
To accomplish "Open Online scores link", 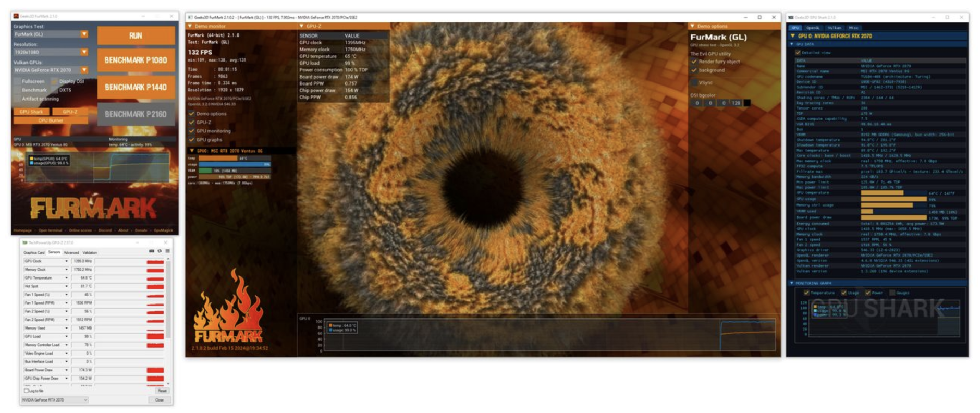I will tap(80, 230).
